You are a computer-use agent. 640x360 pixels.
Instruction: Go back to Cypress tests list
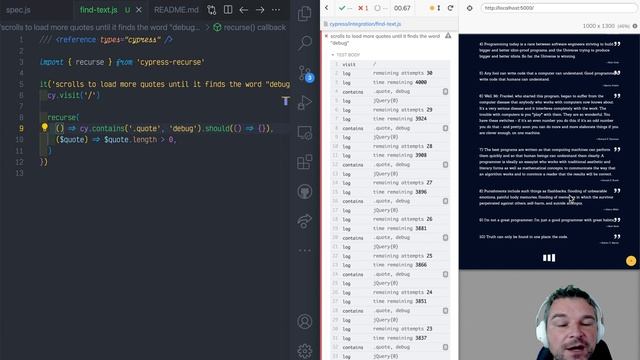click(x=327, y=8)
